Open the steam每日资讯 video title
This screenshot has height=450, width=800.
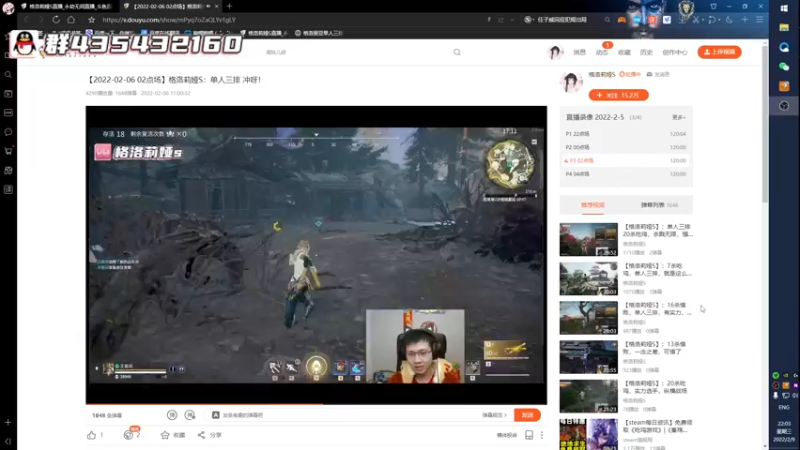(658, 427)
